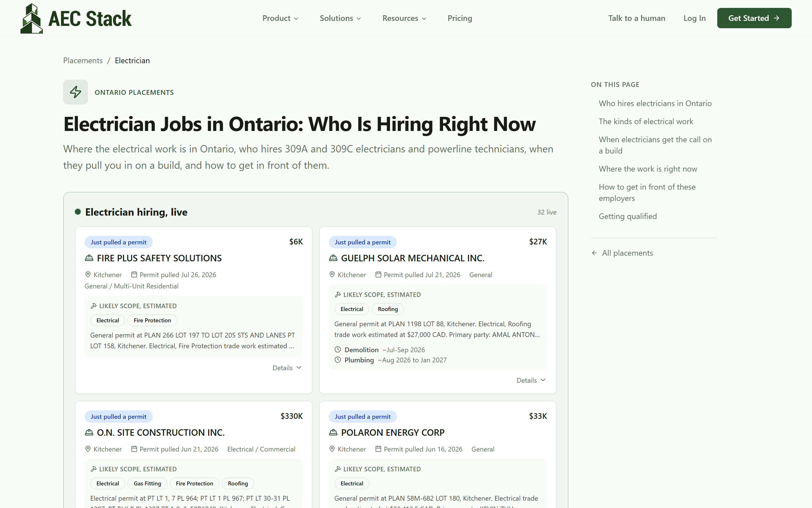Go to the Where the work is right now section
Viewport: 812px width, 508px height.
tap(648, 169)
